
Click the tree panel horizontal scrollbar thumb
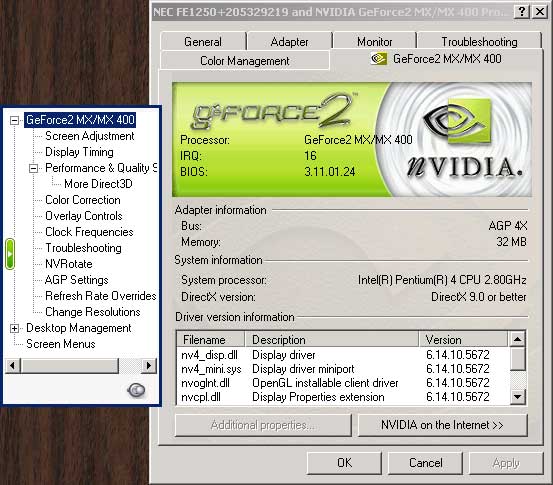click(x=70, y=365)
